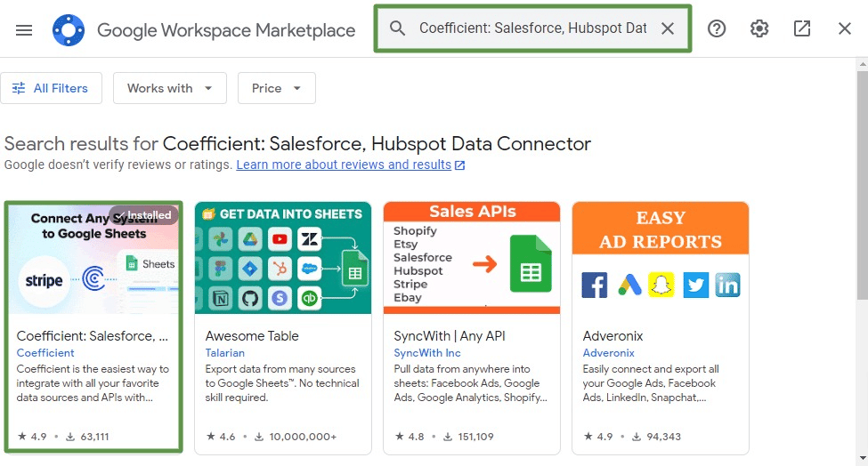Click YouTube icon in Awesome Table banner
868x466 pixels.
(280, 239)
